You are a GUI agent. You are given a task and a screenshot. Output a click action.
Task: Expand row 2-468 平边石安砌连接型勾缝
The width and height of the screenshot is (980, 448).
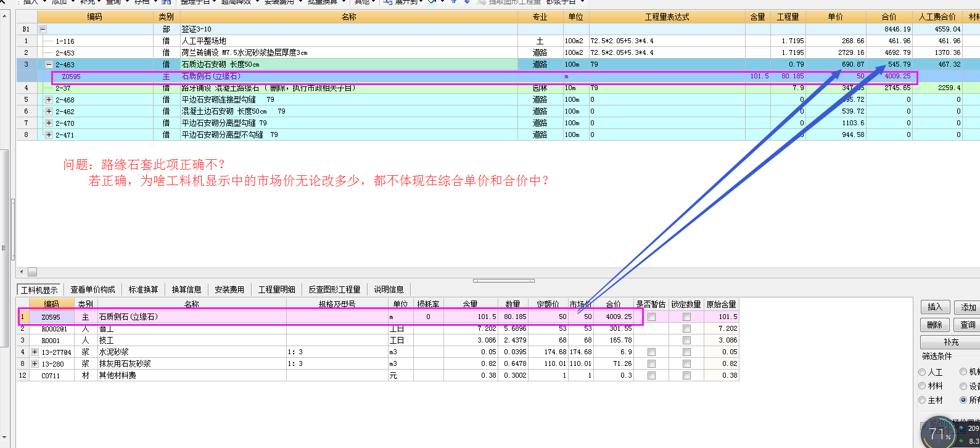49,99
